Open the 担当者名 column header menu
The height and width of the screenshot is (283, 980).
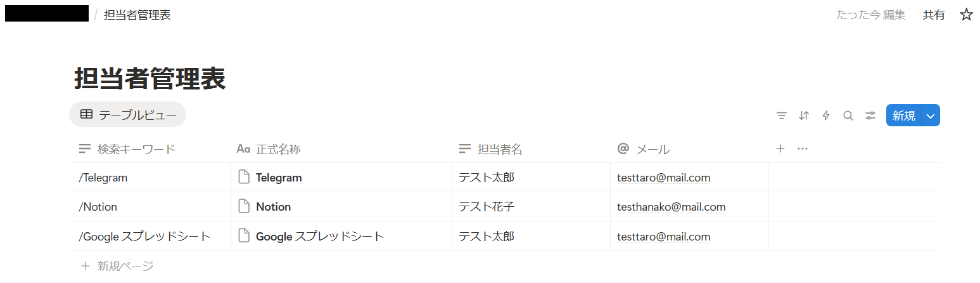coord(531,149)
